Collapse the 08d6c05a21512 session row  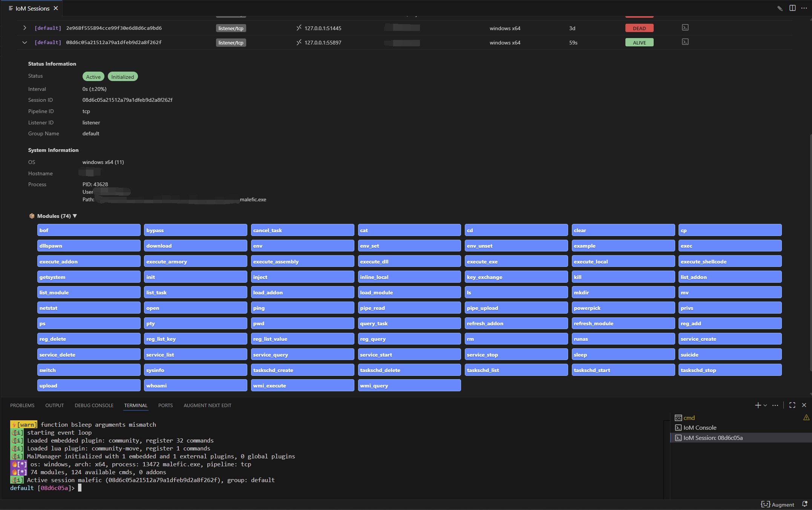point(25,42)
